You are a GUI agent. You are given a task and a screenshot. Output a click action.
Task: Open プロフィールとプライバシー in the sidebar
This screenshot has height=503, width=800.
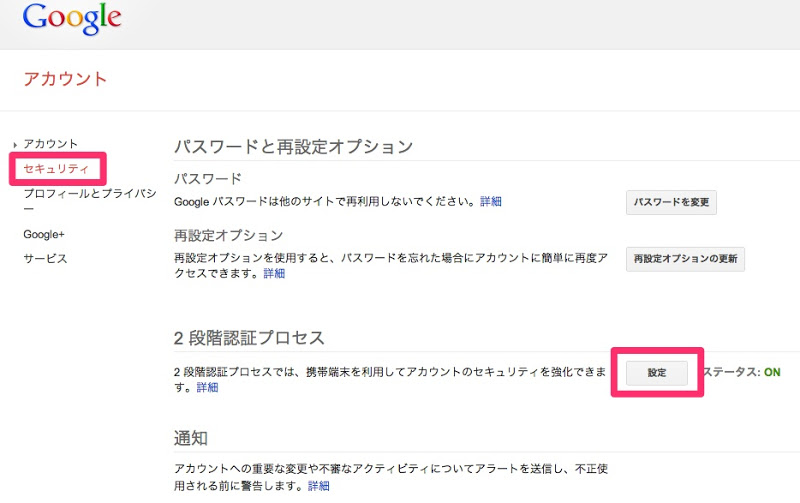(x=90, y=200)
